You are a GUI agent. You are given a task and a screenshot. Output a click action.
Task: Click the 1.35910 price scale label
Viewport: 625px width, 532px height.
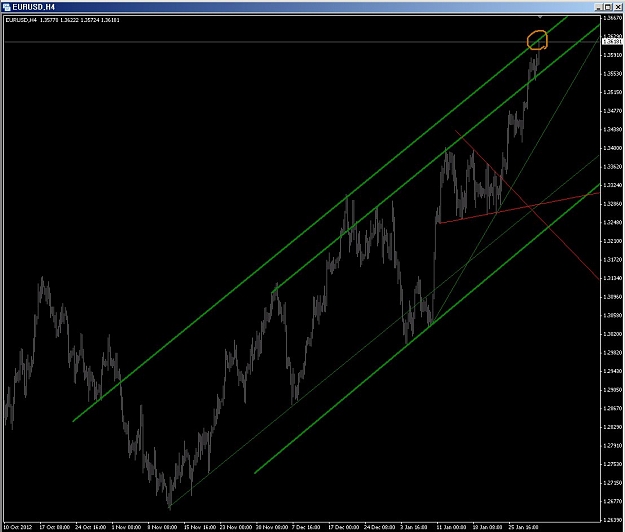pos(613,55)
